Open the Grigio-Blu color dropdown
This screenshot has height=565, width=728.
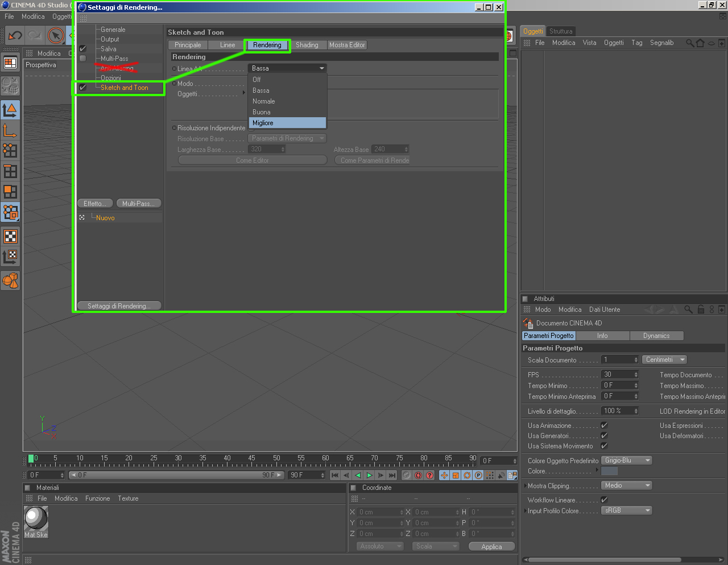tap(627, 460)
